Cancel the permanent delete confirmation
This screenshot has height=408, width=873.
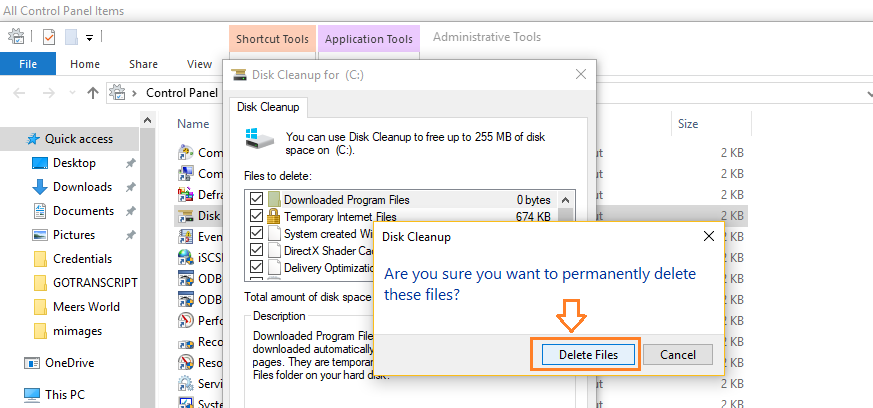(x=678, y=355)
